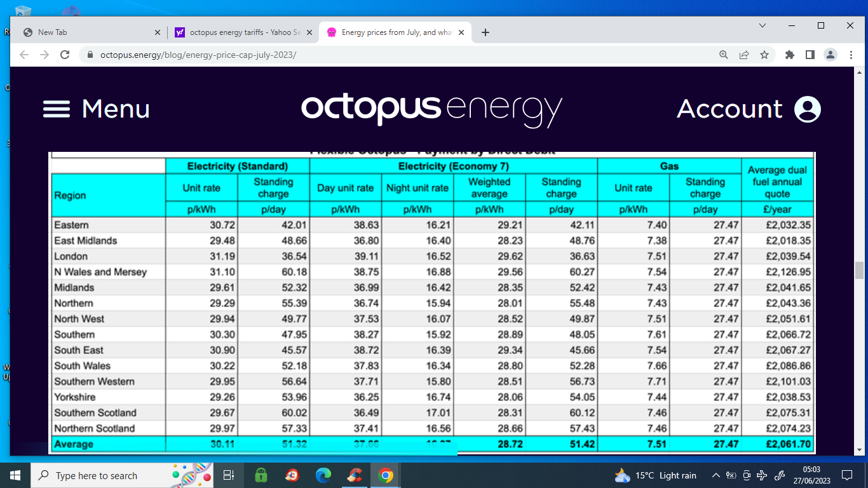Viewport: 868px width, 488px height.
Task: Open Microsoft Edge from the taskbar
Action: coord(324,475)
